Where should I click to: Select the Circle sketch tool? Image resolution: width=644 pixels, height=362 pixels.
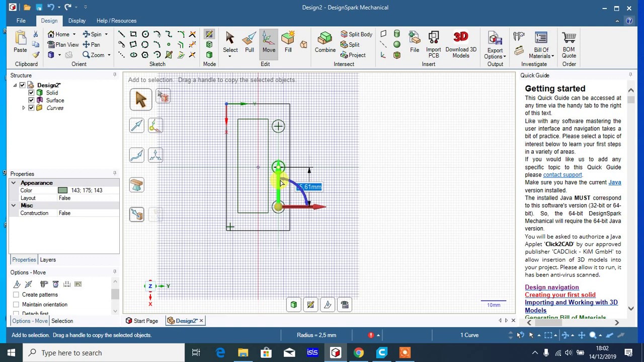[x=145, y=34]
